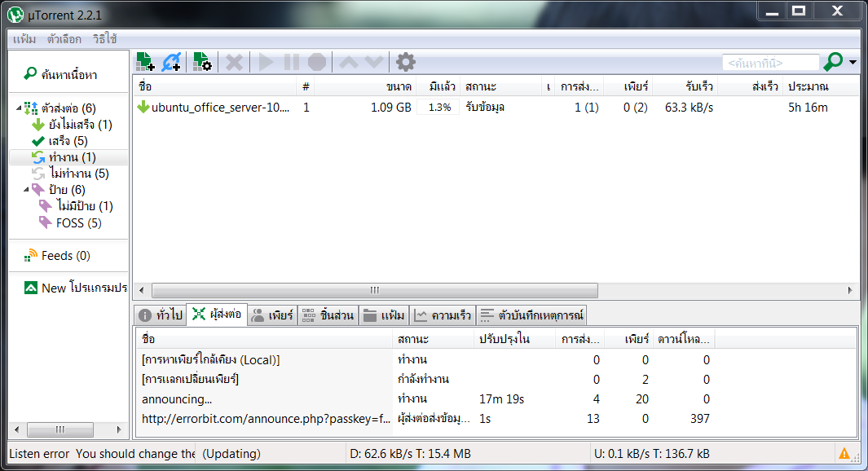The width and height of the screenshot is (868, 471).
Task: Click the orange warning status icon
Action: [844, 454]
